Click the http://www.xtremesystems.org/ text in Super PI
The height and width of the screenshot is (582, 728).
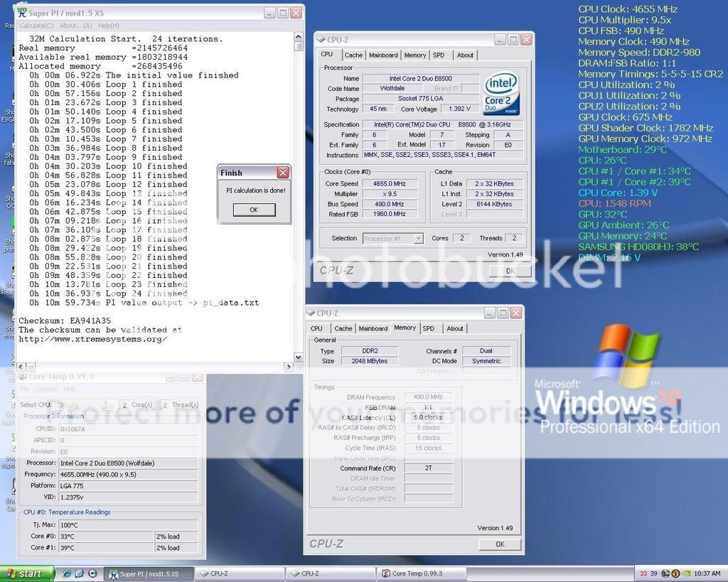pyautogui.click(x=93, y=339)
